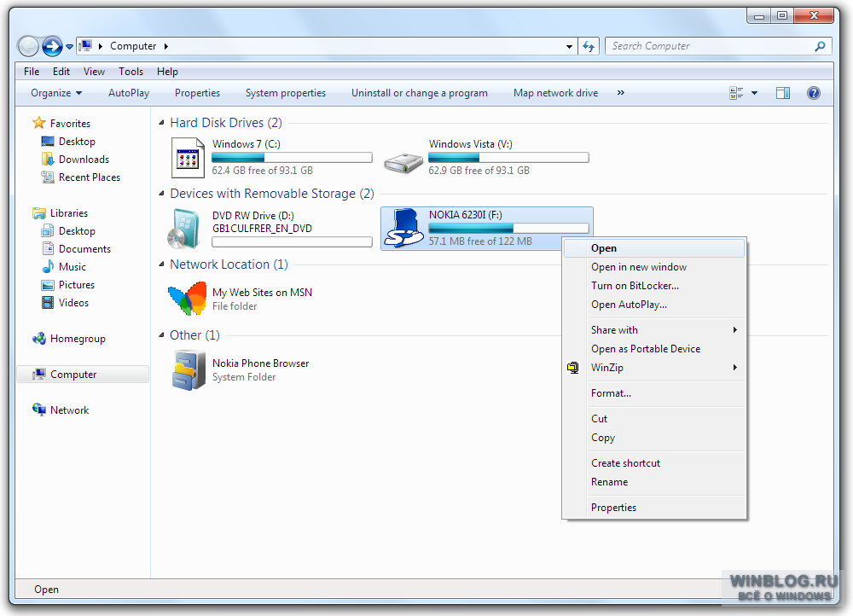Select Pictures library

pos(76,285)
